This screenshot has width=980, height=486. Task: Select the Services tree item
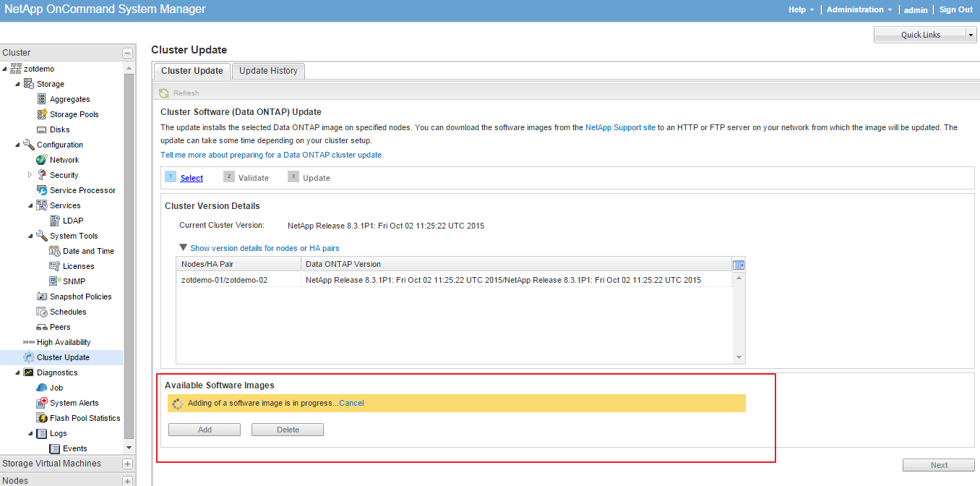65,205
